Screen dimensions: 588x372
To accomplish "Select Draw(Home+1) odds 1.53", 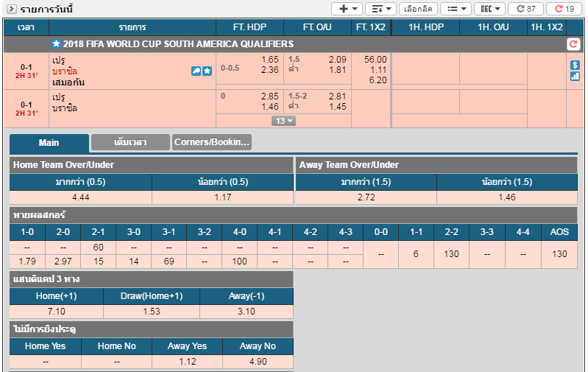I will (152, 312).
